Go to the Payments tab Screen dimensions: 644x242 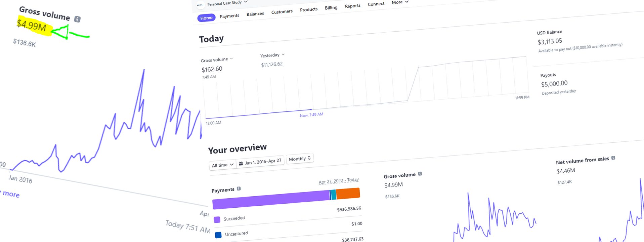(229, 16)
